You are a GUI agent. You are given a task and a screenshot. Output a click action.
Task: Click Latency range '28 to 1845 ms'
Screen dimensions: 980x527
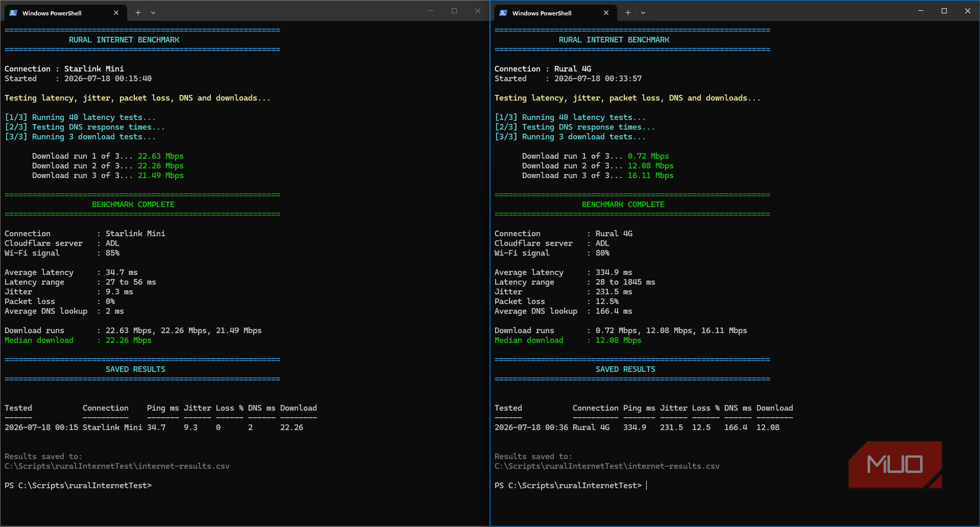[625, 282]
